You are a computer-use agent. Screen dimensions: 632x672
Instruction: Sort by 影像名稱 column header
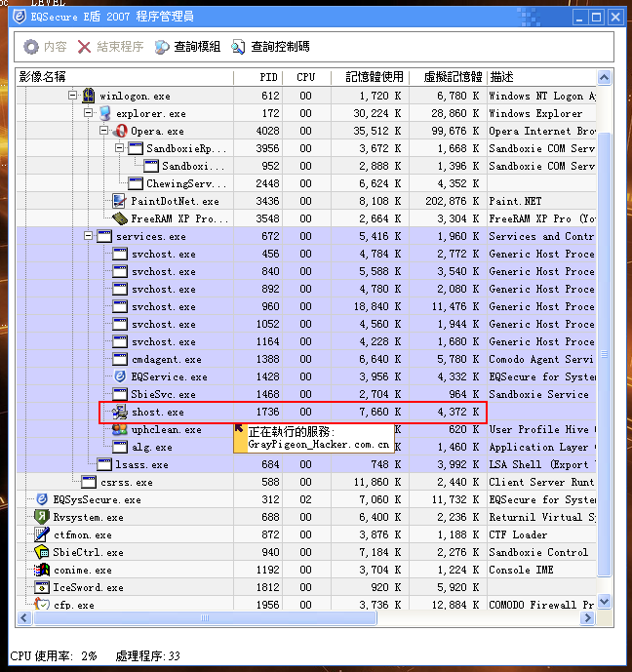(124, 77)
